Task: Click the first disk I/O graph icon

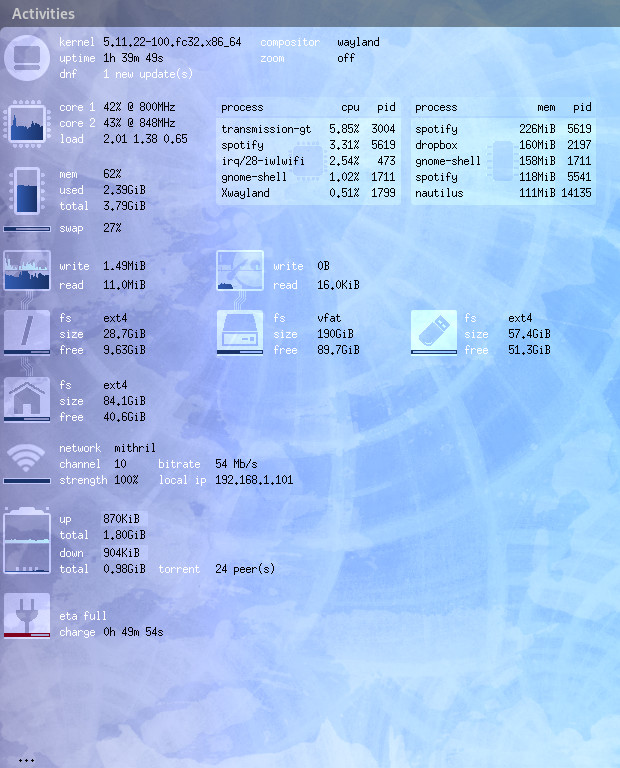Action: pyautogui.click(x=27, y=270)
